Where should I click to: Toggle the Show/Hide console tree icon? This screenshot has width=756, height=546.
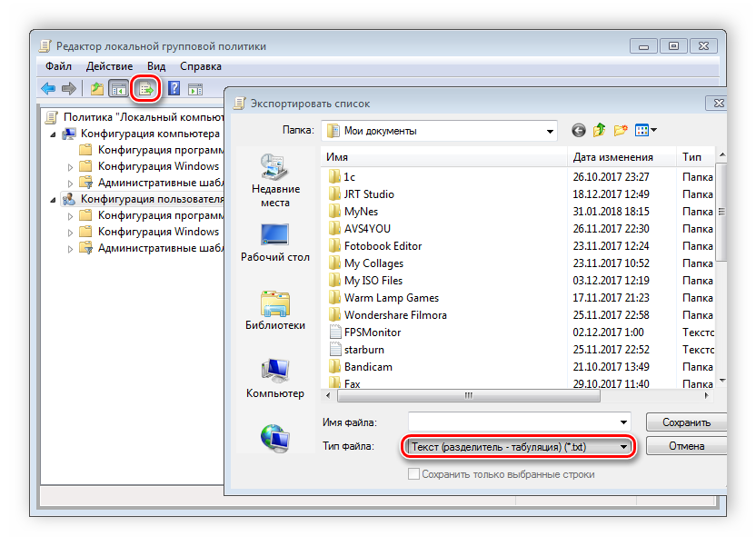(119, 89)
